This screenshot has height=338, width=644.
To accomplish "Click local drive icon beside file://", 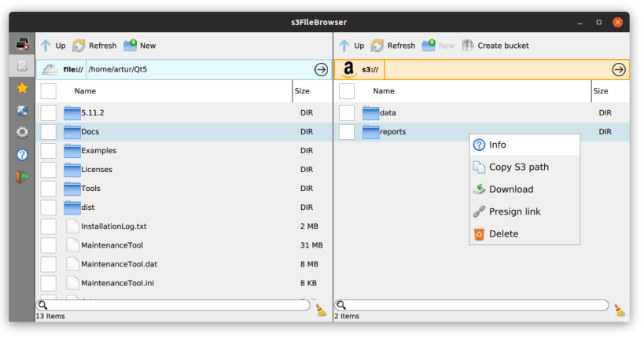I will 50,69.
